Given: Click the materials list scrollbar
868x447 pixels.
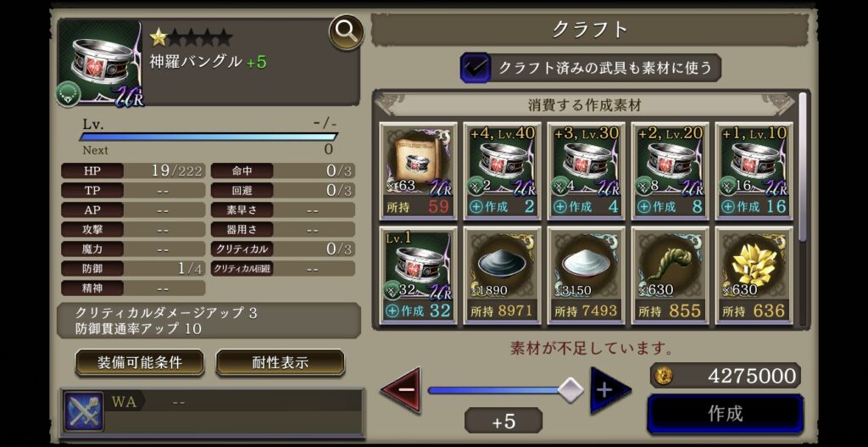Looking at the screenshot, I should pyautogui.click(x=802, y=166).
